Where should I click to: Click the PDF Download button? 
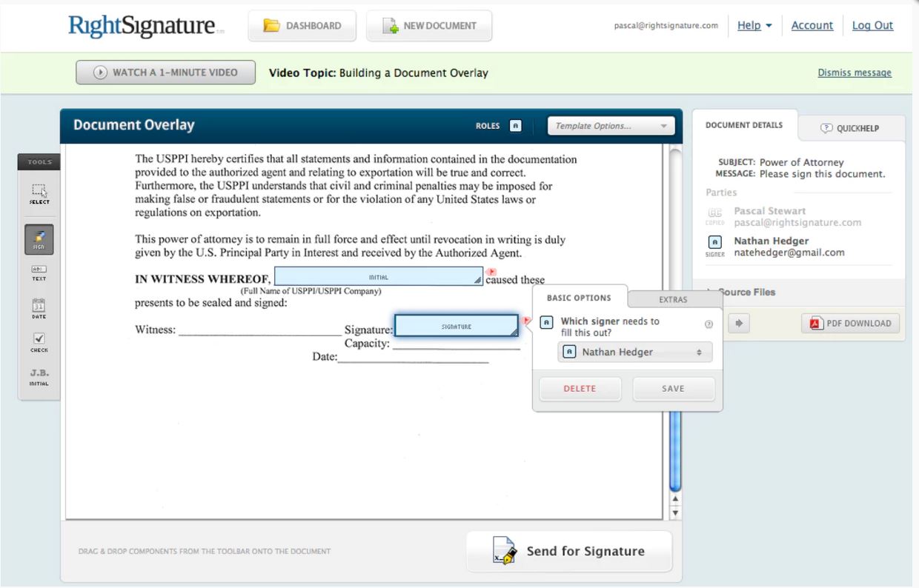tap(851, 323)
